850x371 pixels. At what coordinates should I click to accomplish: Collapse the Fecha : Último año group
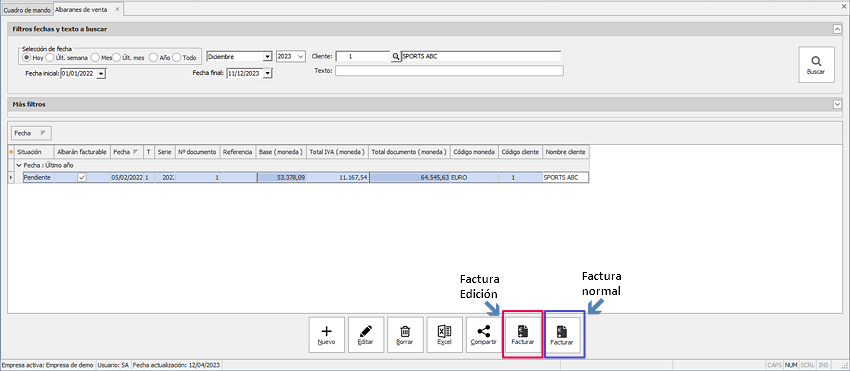(x=19, y=165)
